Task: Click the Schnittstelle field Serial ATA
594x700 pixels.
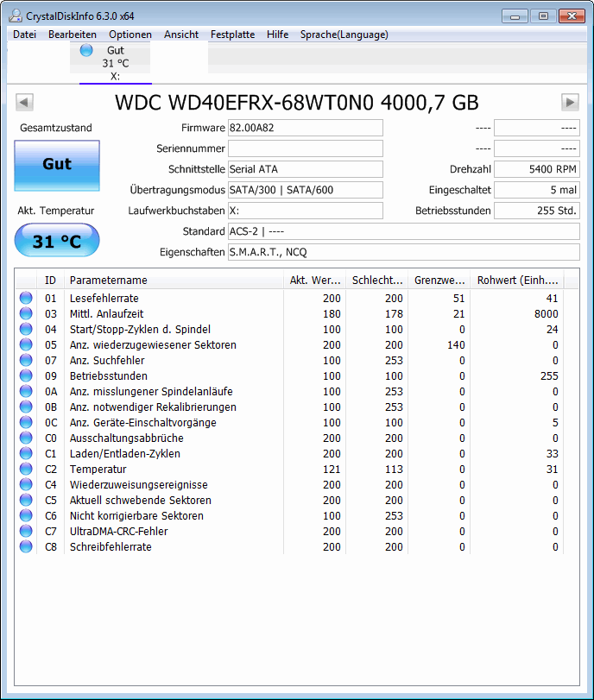Action: tap(306, 169)
